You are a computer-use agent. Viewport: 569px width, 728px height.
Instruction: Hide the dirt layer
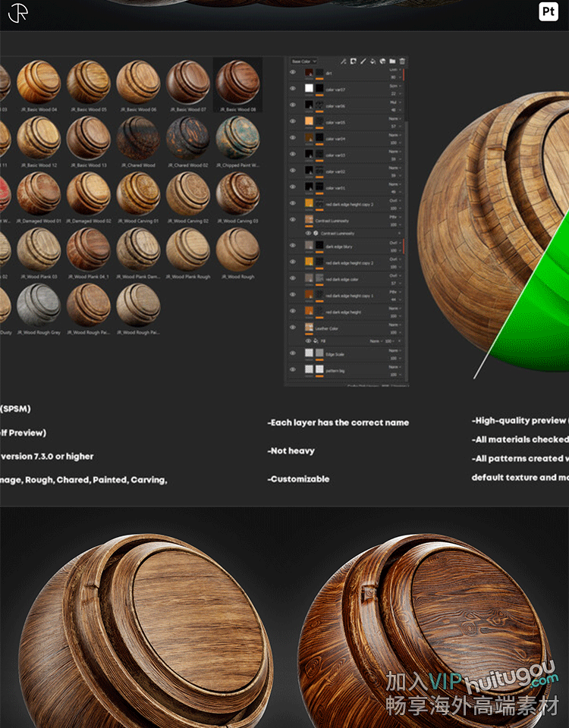point(293,74)
